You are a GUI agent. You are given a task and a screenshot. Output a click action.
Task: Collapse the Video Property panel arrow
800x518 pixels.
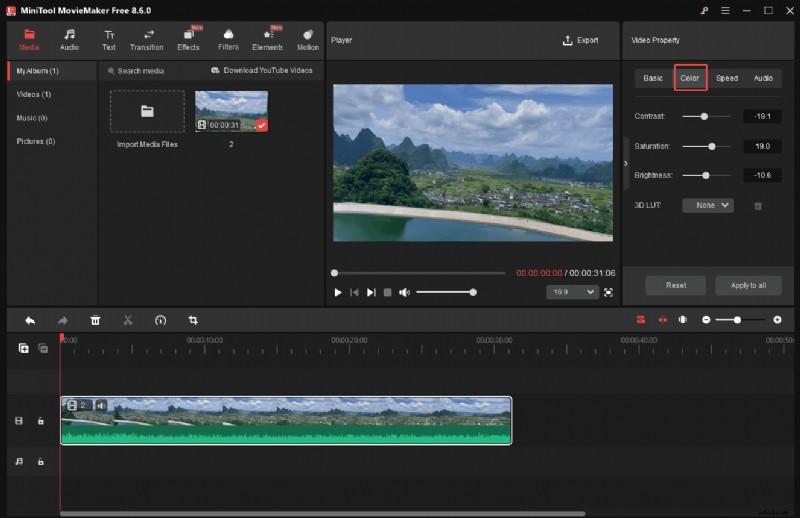click(626, 163)
